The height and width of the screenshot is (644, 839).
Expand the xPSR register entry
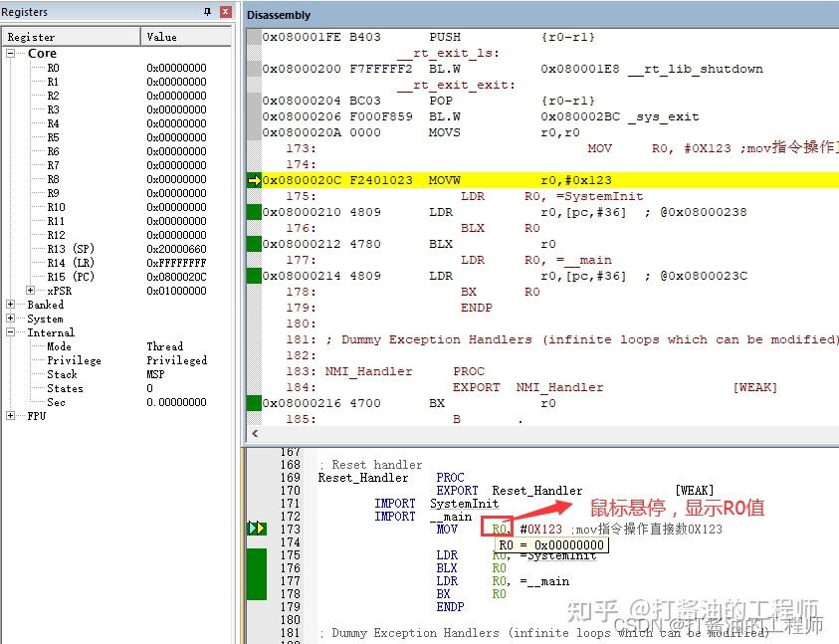(29, 291)
